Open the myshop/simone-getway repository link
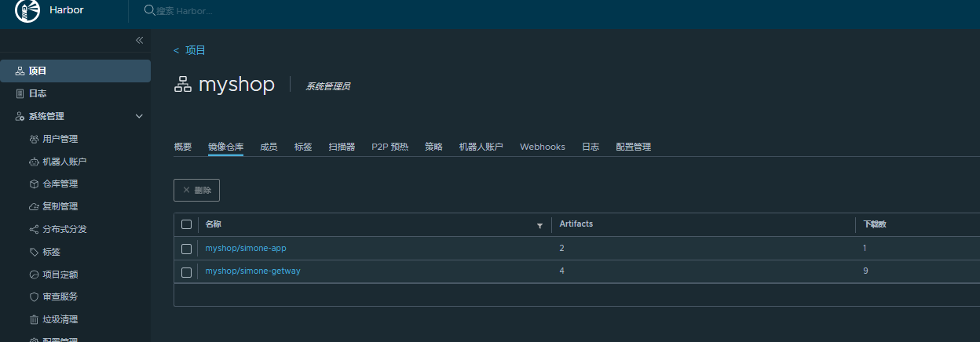The image size is (980, 342). click(253, 271)
